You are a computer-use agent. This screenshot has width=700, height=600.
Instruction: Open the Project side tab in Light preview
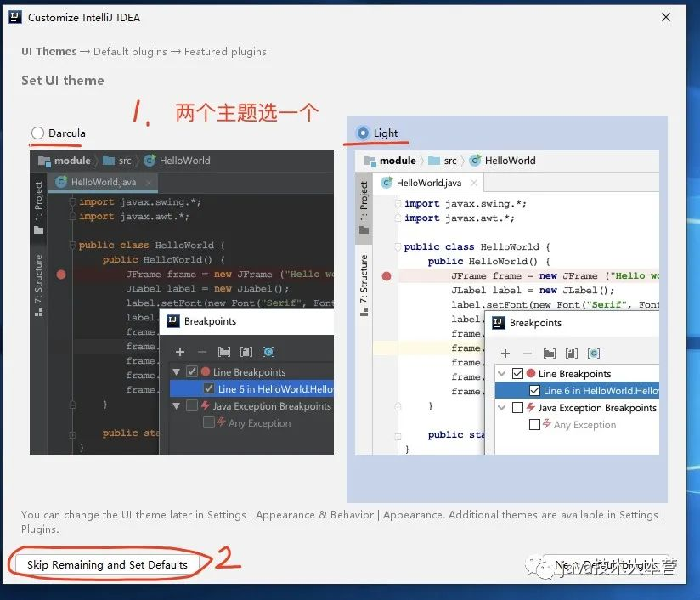(x=364, y=207)
